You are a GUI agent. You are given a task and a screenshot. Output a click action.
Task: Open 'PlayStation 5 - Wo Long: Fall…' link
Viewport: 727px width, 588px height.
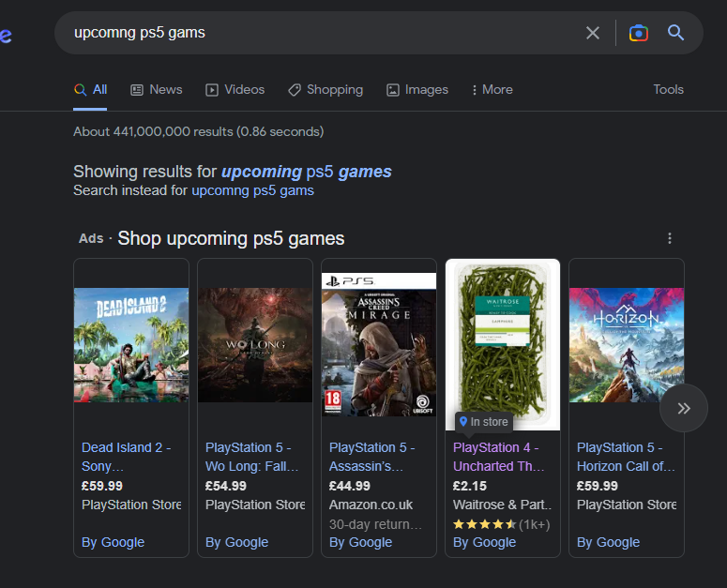(251, 457)
